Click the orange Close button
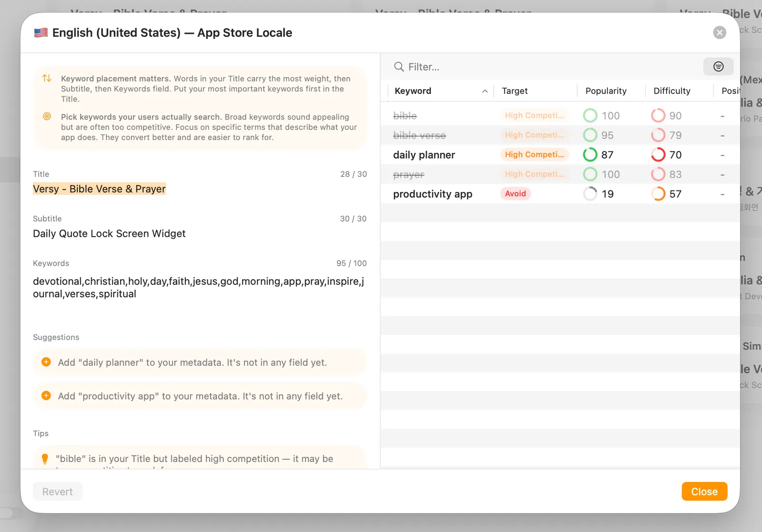Image resolution: width=762 pixels, height=532 pixels. (x=704, y=492)
